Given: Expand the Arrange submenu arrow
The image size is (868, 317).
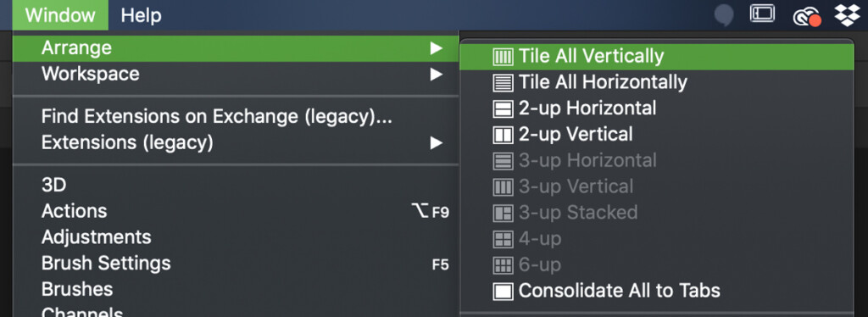Looking at the screenshot, I should tap(437, 48).
